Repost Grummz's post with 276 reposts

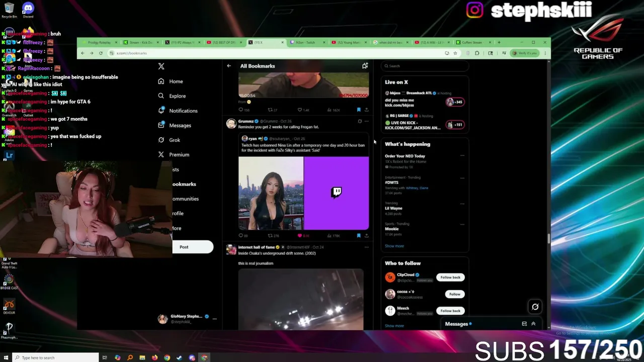coord(273,235)
